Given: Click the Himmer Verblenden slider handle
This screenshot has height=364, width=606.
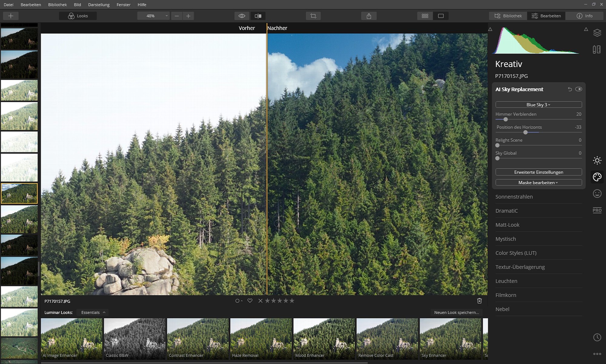Looking at the screenshot, I should (505, 119).
